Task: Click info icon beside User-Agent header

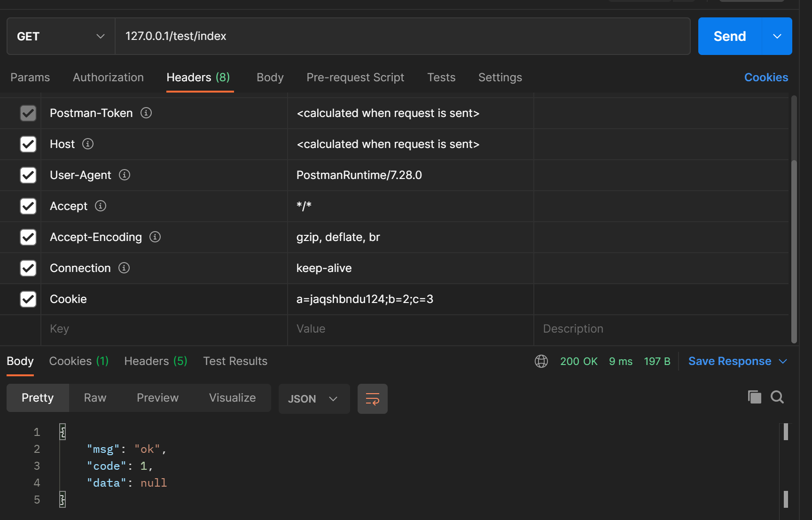Action: (x=125, y=175)
